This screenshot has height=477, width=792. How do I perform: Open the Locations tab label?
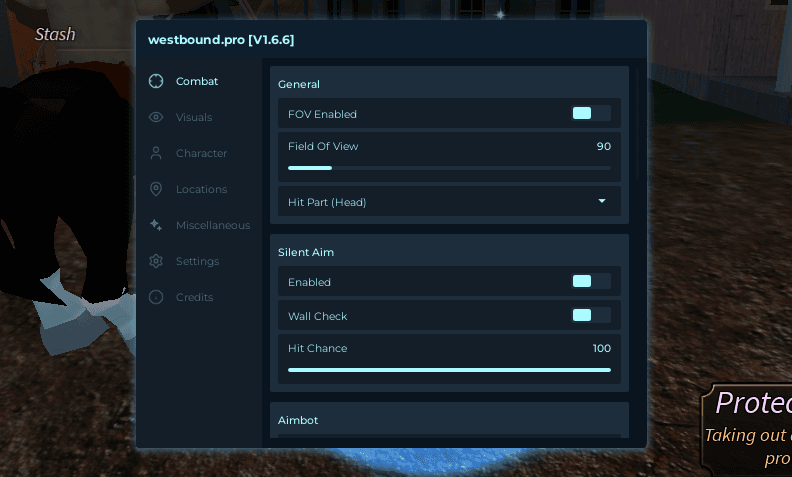(201, 189)
